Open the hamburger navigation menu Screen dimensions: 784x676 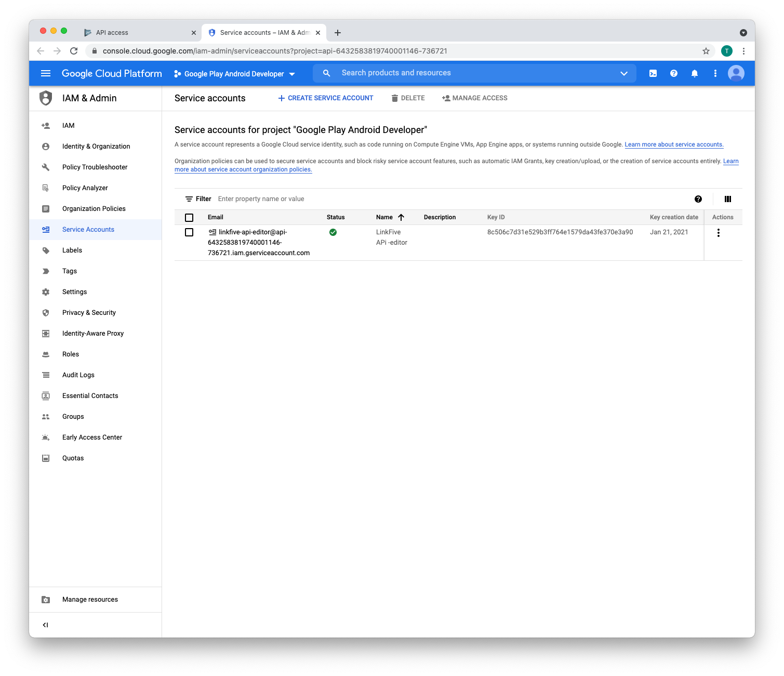46,73
